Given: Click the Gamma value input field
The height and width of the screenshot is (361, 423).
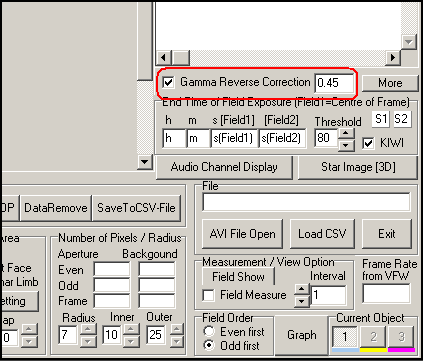Looking at the screenshot, I should click(x=334, y=83).
